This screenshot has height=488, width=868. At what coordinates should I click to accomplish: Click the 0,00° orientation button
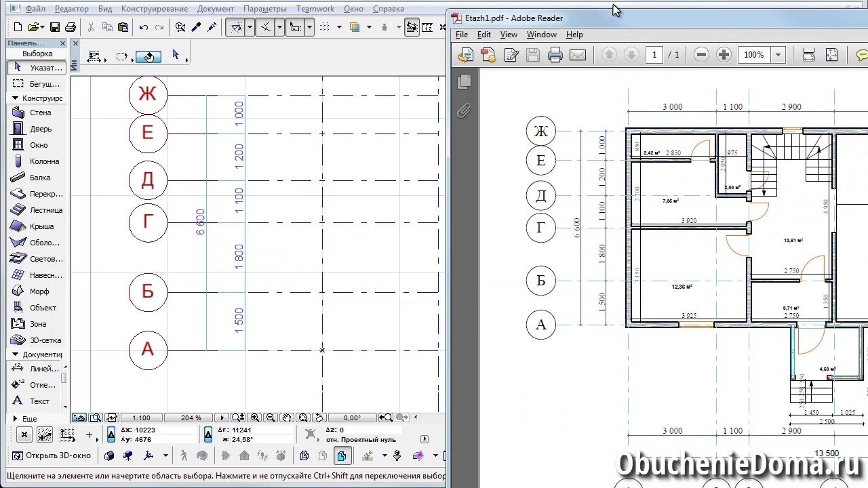[x=352, y=418]
